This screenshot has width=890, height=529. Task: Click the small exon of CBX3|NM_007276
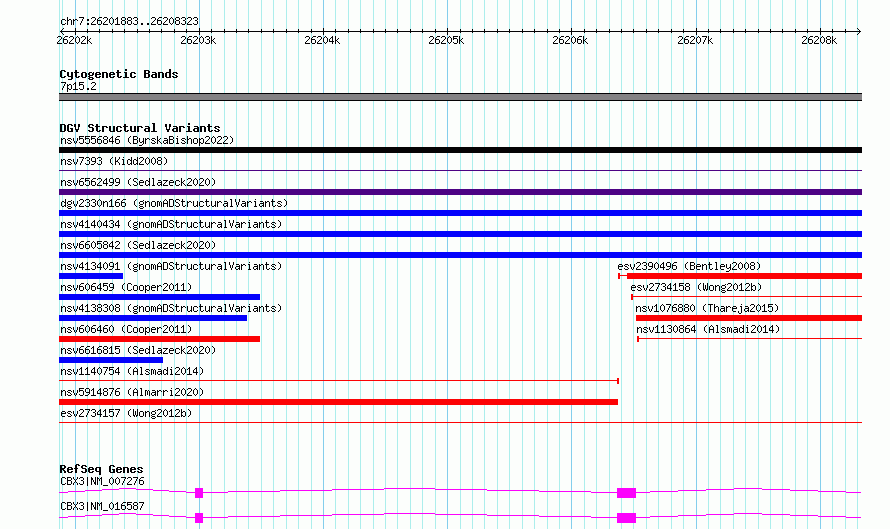[199, 493]
